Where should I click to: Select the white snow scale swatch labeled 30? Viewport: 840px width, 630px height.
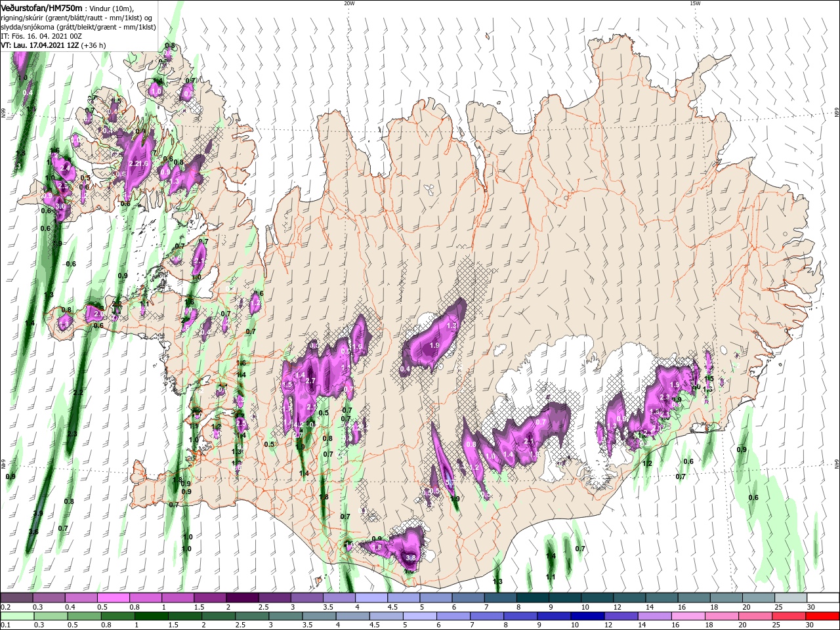tap(822, 598)
